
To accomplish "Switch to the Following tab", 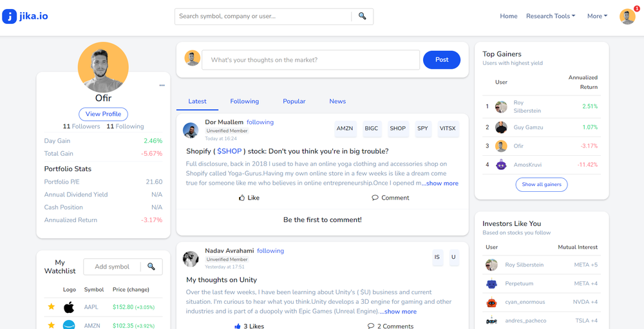I will pyautogui.click(x=244, y=102).
